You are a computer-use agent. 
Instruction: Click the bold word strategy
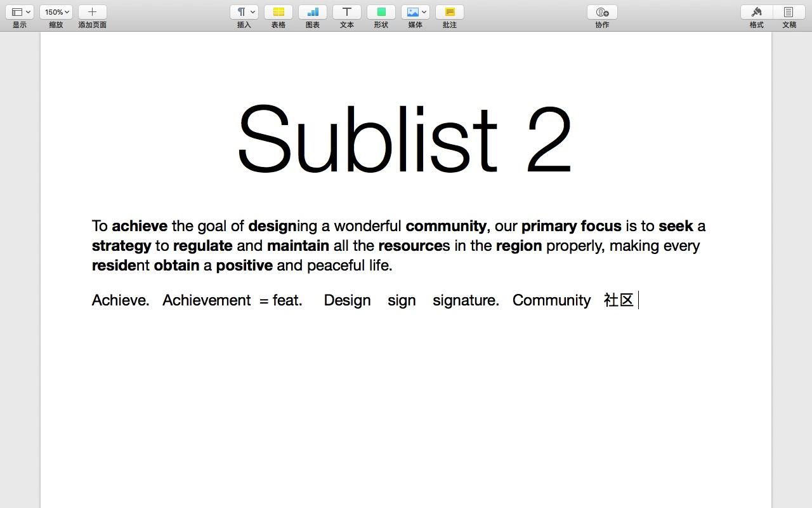121,246
